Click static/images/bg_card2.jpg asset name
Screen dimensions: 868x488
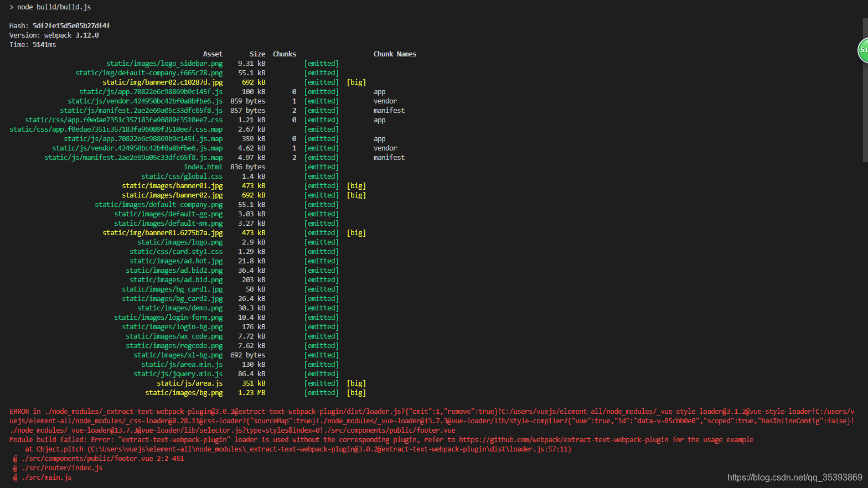point(172,299)
